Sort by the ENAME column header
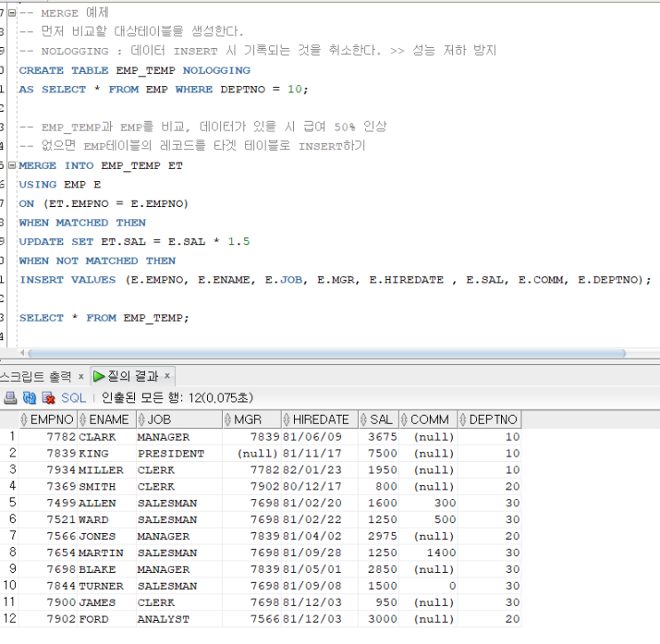The width and height of the screenshot is (660, 644). (107, 419)
